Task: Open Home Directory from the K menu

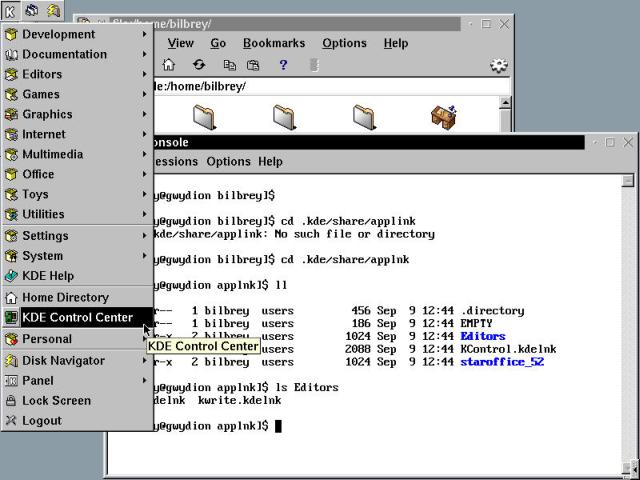Action: [65, 297]
